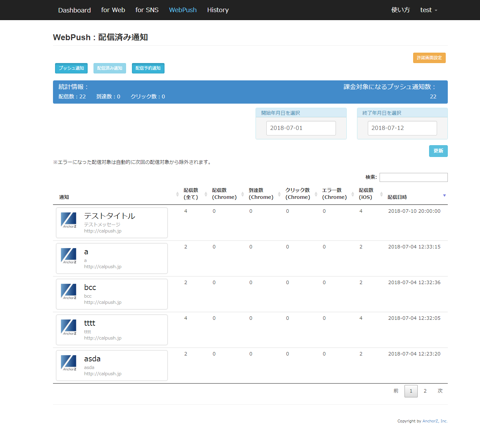480x448 pixels.
Task: Click the AnchorZ logo beside notification 'a'
Action: pos(69,256)
